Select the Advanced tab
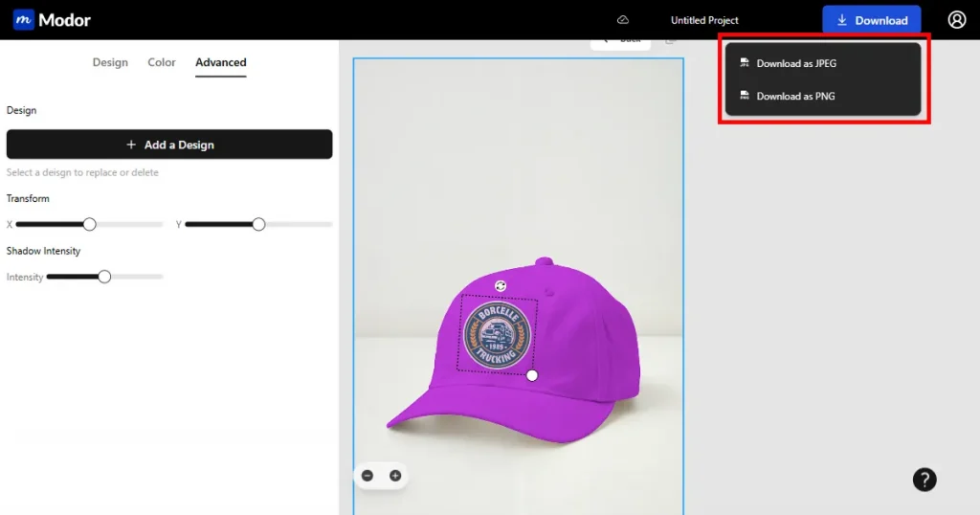Image resolution: width=980 pixels, height=515 pixels. tap(221, 62)
